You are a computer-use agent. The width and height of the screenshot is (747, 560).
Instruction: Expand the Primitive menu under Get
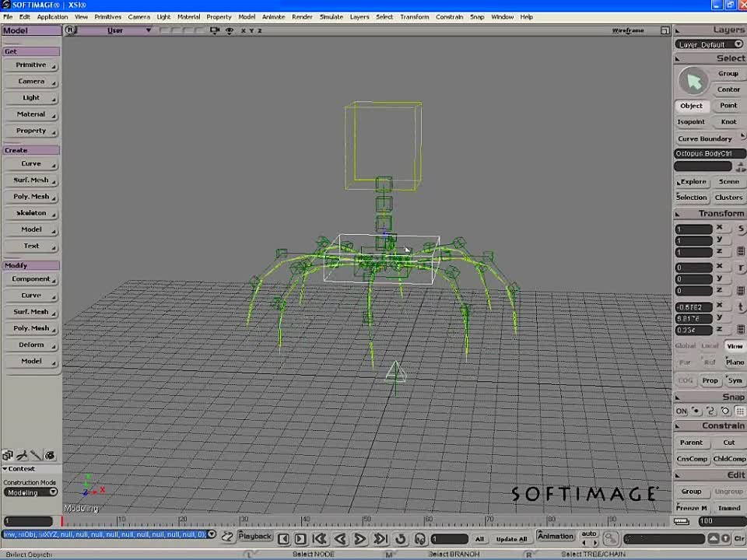[31, 65]
